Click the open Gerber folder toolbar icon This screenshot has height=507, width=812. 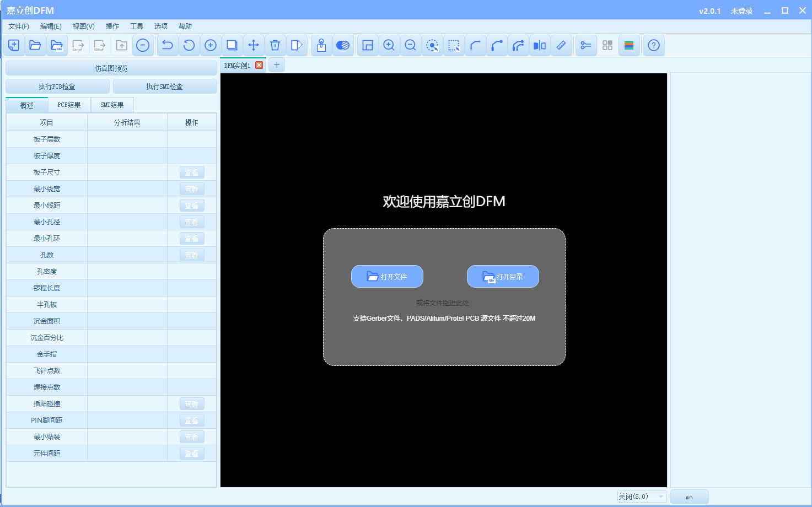click(x=57, y=45)
